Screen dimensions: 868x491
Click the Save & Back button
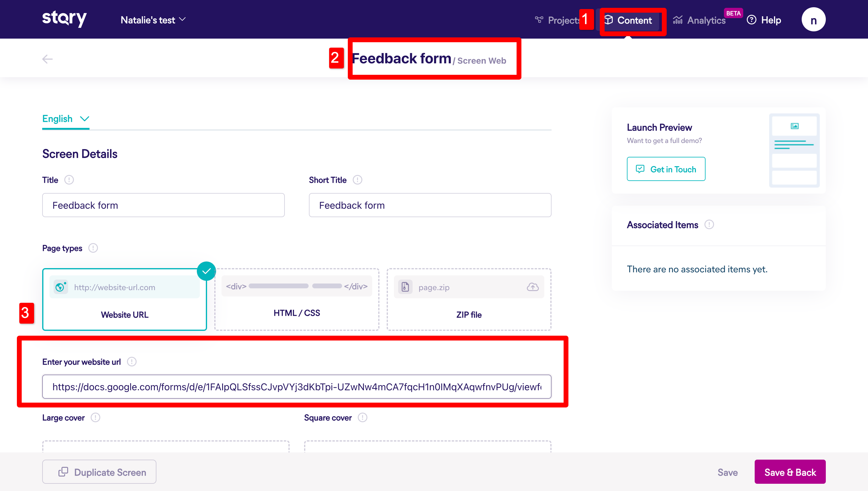pos(790,472)
